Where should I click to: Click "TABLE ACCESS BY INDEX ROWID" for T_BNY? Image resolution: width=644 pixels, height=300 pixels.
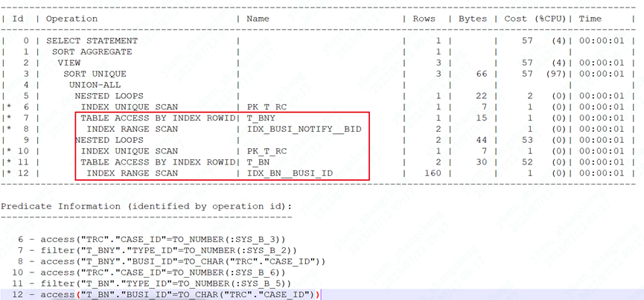(158, 118)
